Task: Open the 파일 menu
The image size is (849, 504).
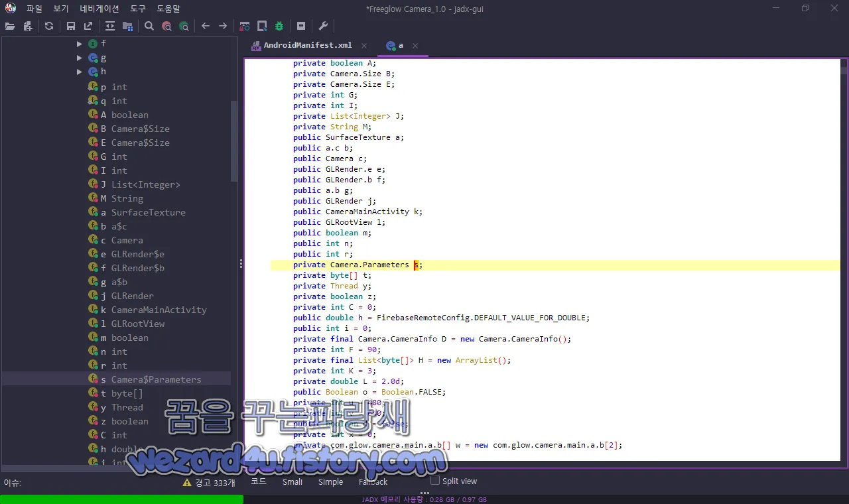Action: point(34,9)
